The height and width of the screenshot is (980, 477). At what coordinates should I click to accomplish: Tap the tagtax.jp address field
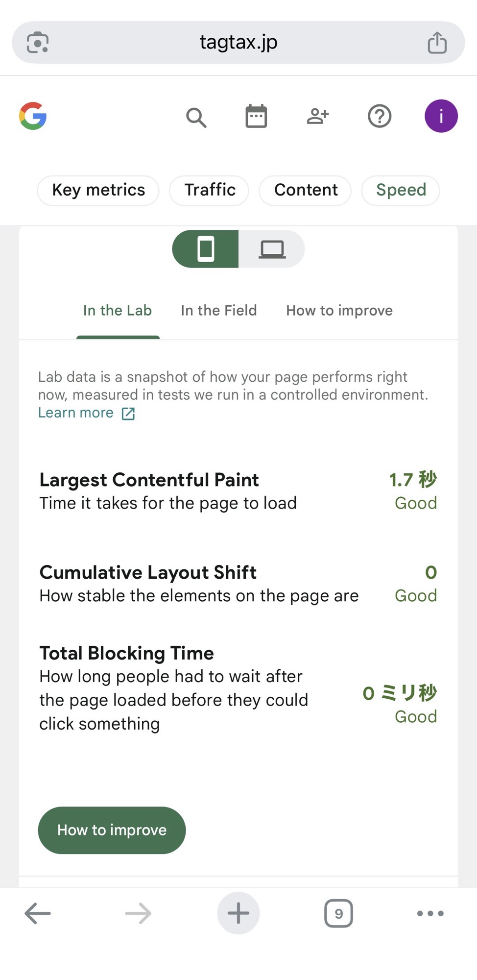click(238, 43)
